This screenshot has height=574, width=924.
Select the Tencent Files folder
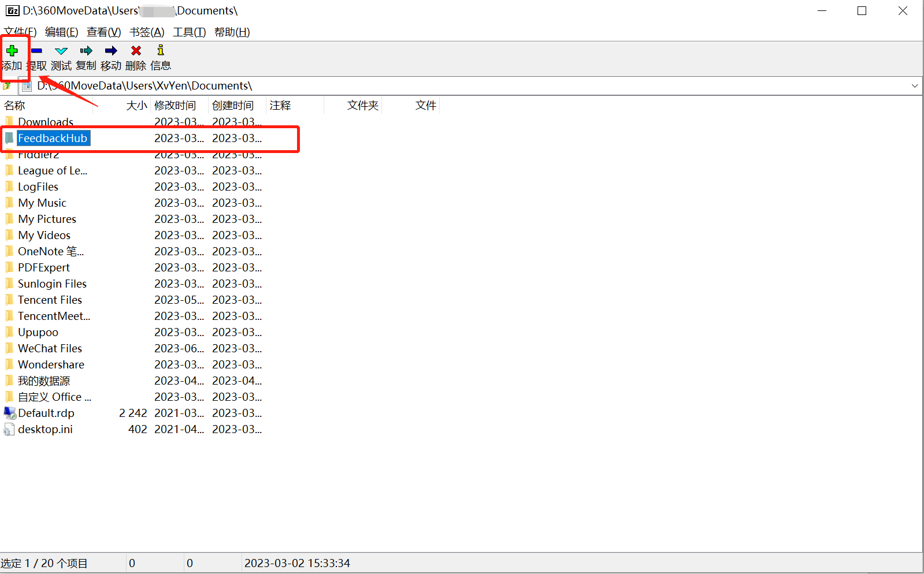click(50, 300)
